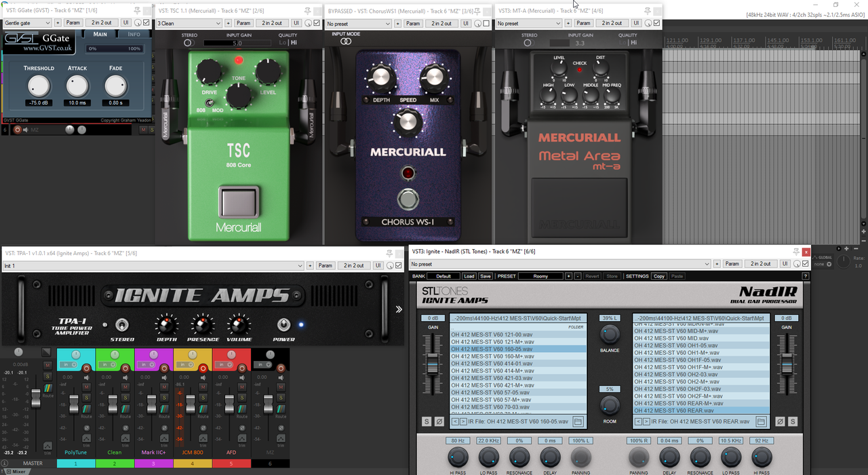Viewport: 868px width, 475px height.
Task: Disable the GGate plugin checkbox
Action: point(146,22)
